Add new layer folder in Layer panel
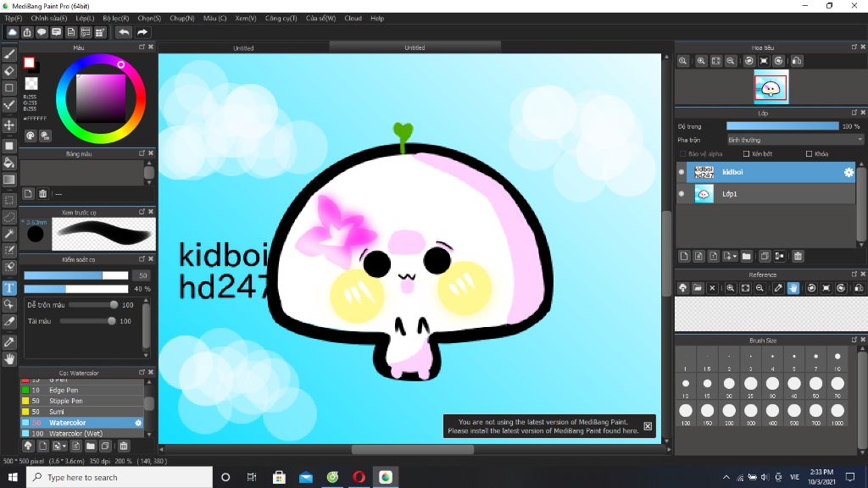This screenshot has width=868, height=488. tap(746, 256)
